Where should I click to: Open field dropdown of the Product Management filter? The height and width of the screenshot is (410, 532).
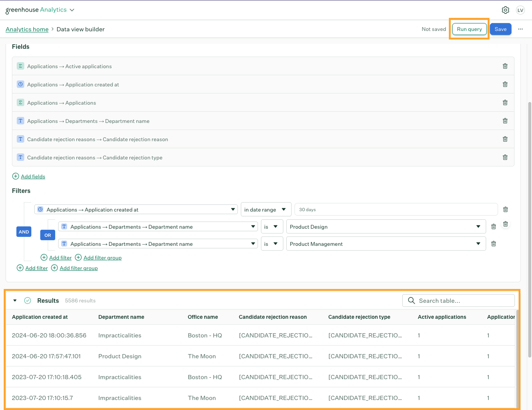point(158,244)
